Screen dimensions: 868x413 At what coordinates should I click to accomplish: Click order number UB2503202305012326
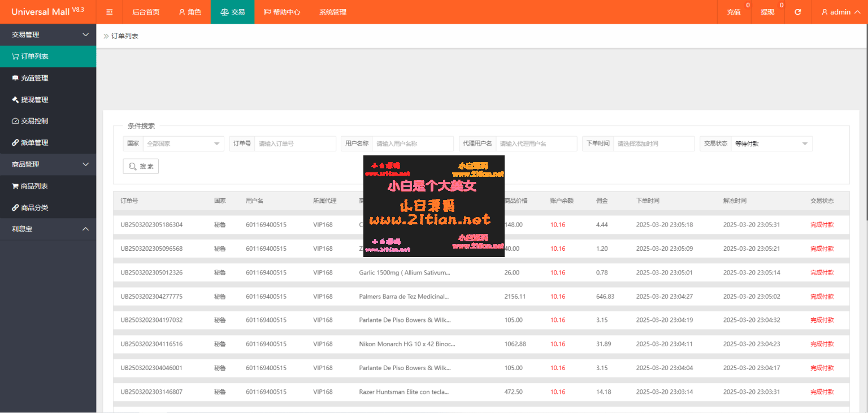click(151, 272)
